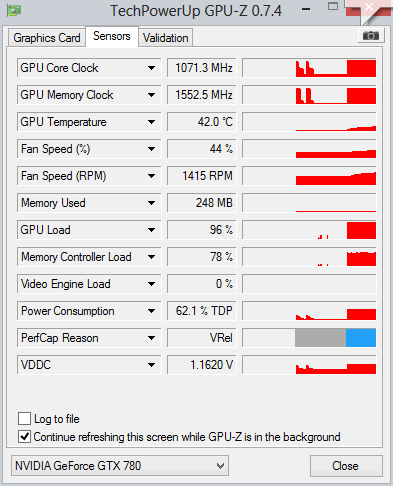Open the NVIDIA GeForce GTX 780 selector
This screenshot has width=393, height=486.
[x=120, y=466]
